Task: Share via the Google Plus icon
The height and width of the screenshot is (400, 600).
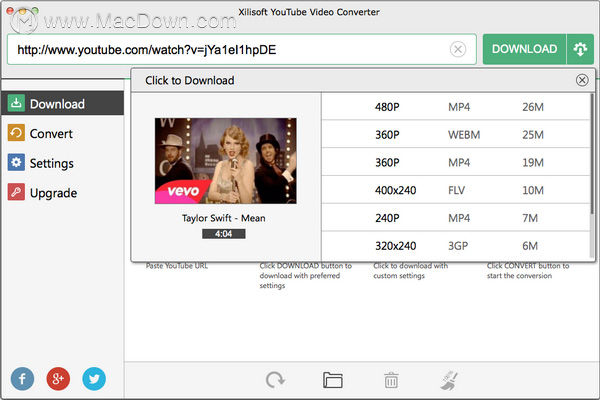Action: 58,379
